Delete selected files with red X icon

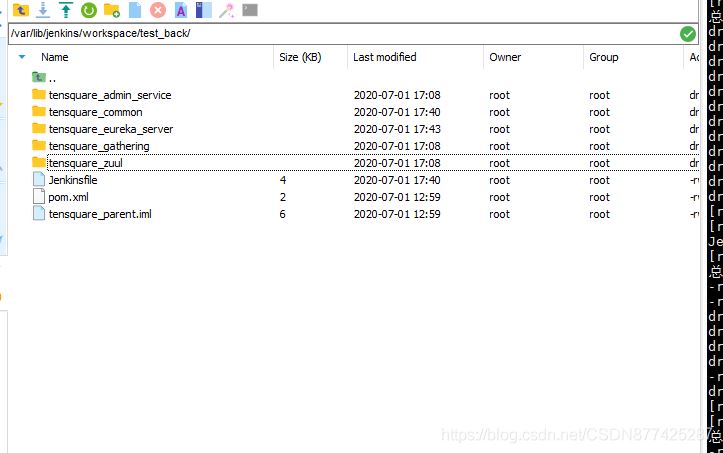point(158,10)
